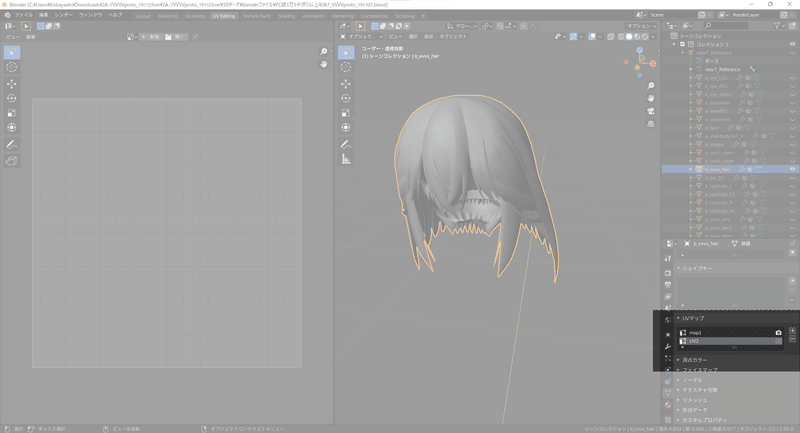
Task: Select the Annotate tool in UV editor
Action: (x=12, y=145)
